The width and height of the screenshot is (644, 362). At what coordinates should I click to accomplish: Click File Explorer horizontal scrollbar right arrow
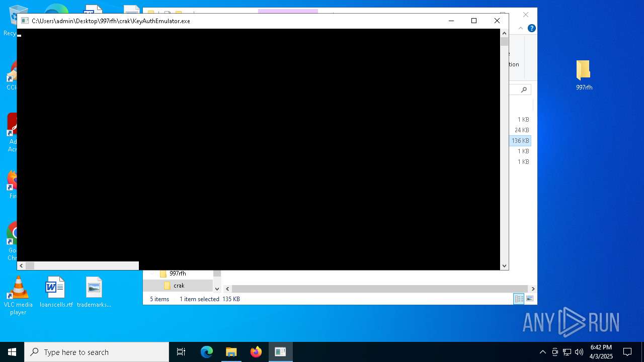click(x=533, y=289)
